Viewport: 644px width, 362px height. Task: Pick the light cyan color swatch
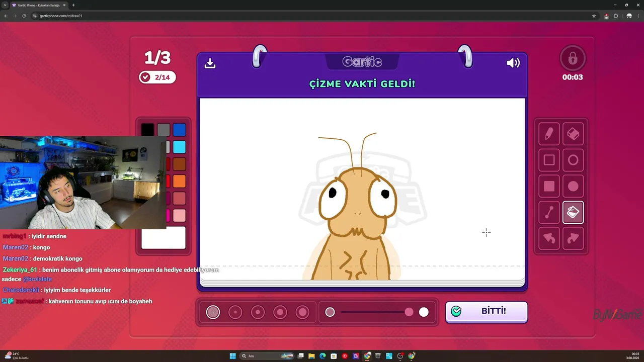180,147
